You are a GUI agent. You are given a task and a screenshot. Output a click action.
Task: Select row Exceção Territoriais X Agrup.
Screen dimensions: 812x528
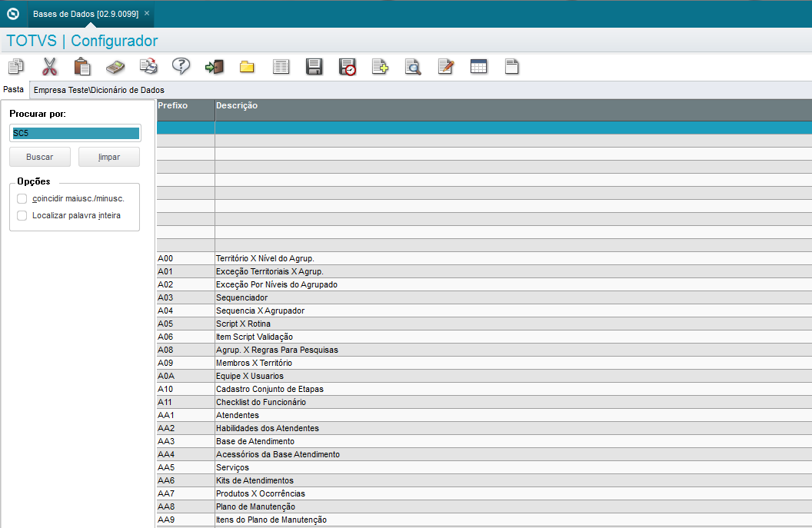484,271
